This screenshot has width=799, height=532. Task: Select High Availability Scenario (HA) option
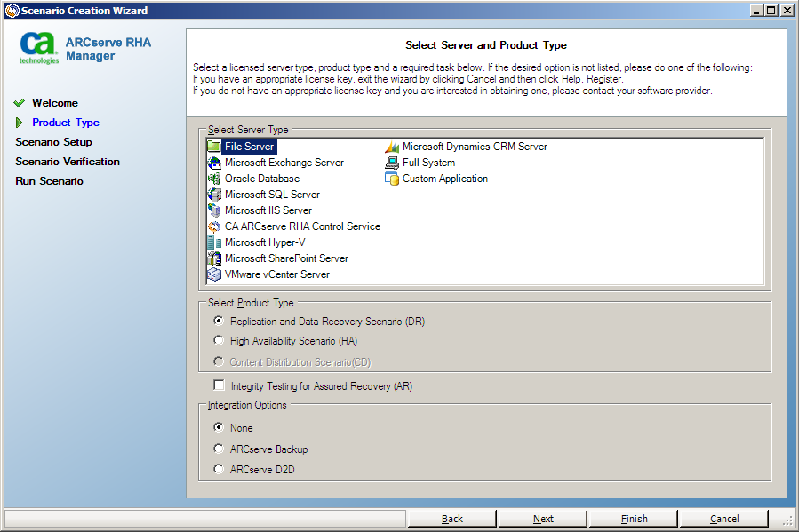[x=218, y=340]
